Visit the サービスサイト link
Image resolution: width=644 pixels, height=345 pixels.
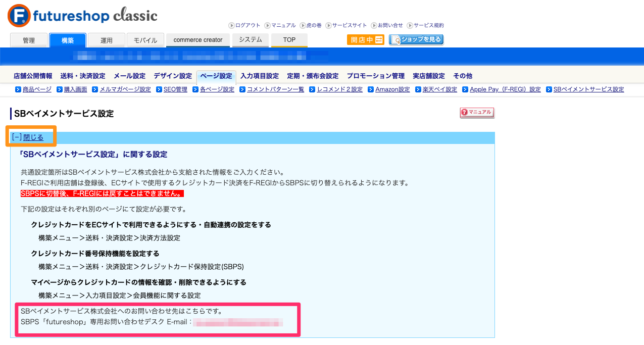(x=346, y=25)
